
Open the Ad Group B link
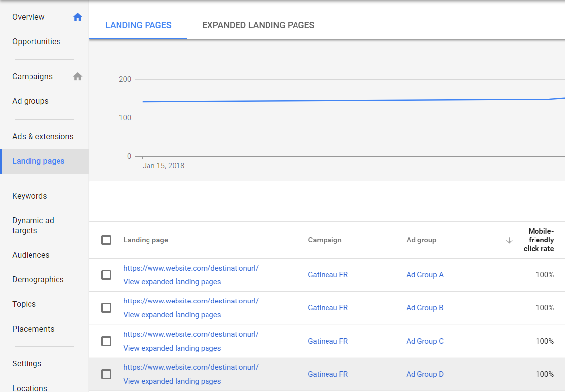point(425,308)
